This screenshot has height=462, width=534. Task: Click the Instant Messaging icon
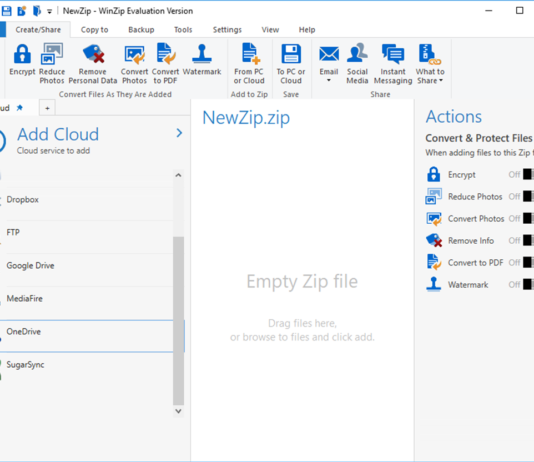[x=393, y=54]
